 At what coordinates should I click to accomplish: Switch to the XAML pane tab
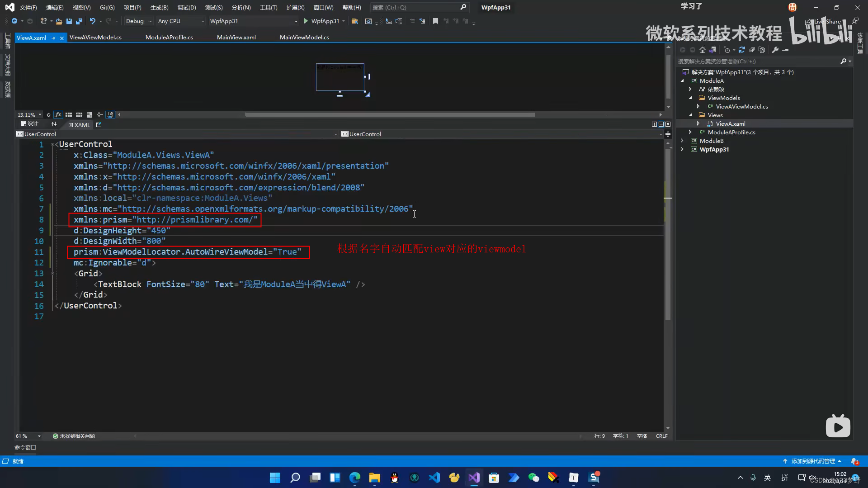pyautogui.click(x=79, y=125)
